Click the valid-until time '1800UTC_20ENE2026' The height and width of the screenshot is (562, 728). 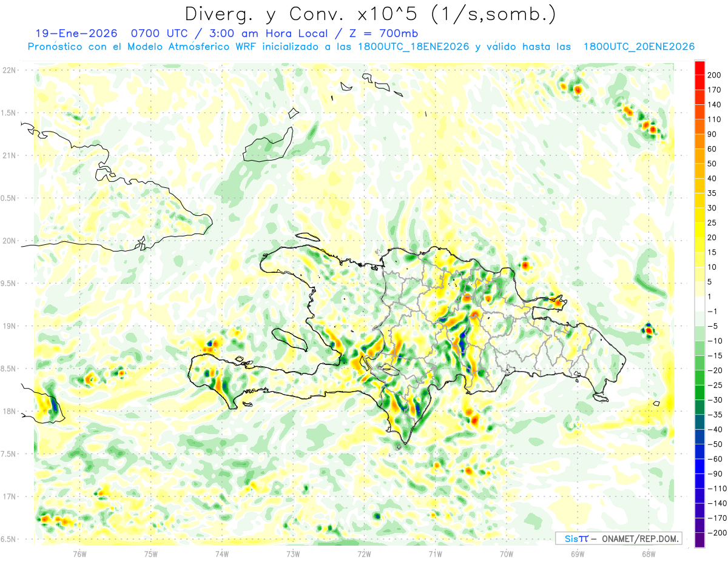tap(639, 47)
